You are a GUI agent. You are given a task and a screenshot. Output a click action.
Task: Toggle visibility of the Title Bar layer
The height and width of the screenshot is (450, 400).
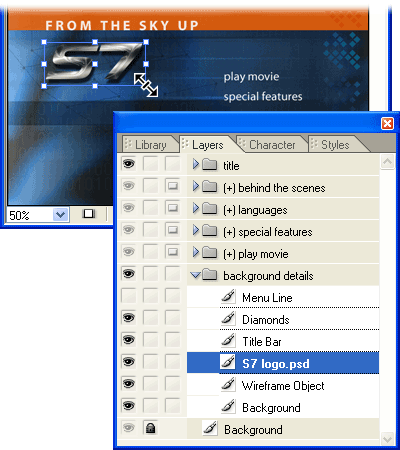[x=129, y=340]
